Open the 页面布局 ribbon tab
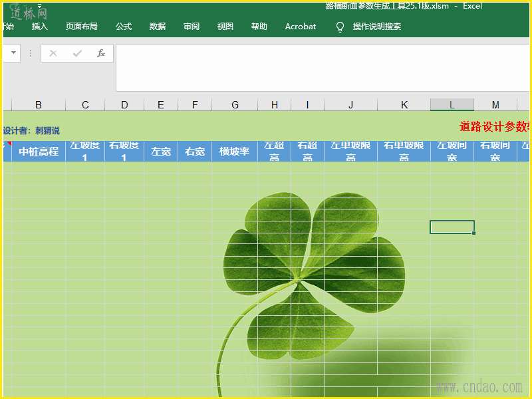Screen dimensions: 532x399 [81, 27]
